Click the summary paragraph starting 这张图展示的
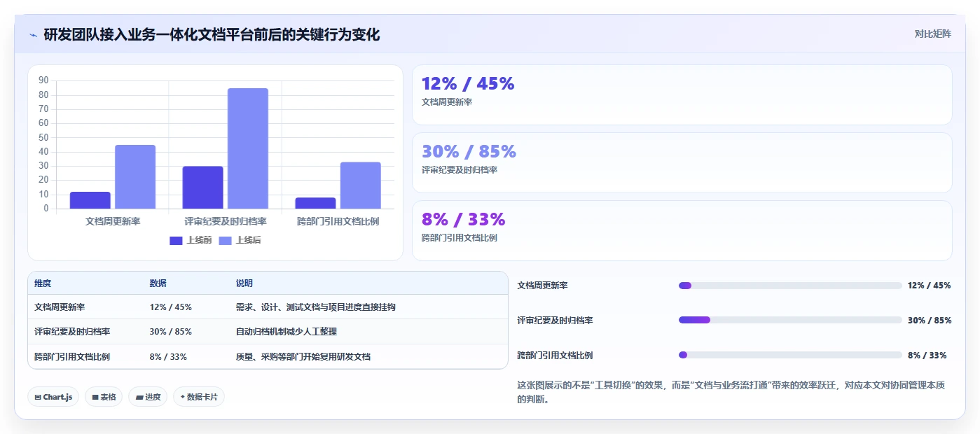 [733, 392]
